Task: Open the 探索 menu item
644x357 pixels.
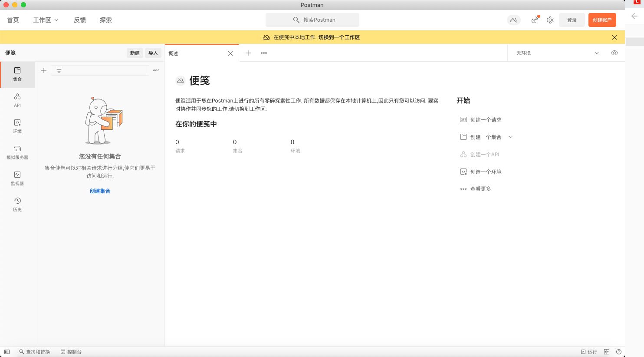Action: coord(105,20)
